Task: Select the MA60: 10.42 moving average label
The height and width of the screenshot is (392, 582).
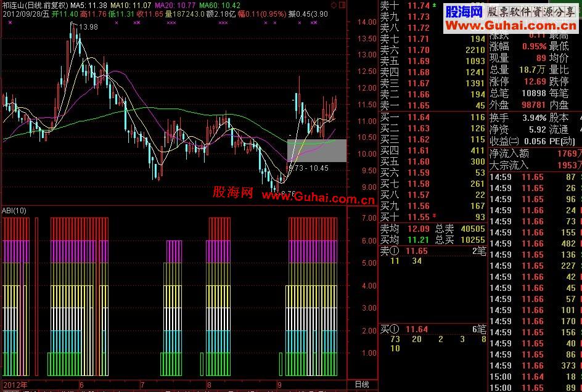Action: tap(219, 5)
